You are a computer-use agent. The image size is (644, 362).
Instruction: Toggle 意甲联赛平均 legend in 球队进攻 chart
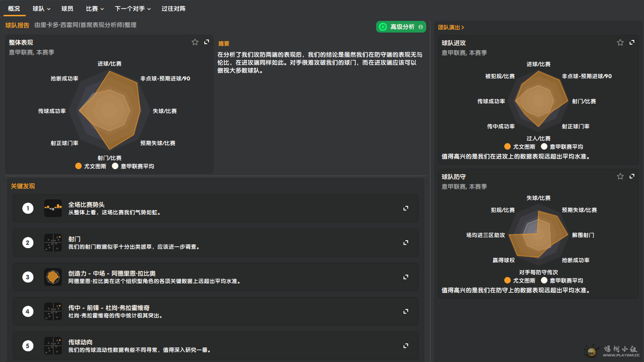pyautogui.click(x=562, y=146)
